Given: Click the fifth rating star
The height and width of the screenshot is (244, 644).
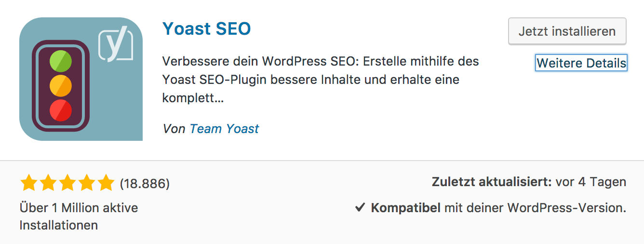Looking at the screenshot, I should click(105, 183).
